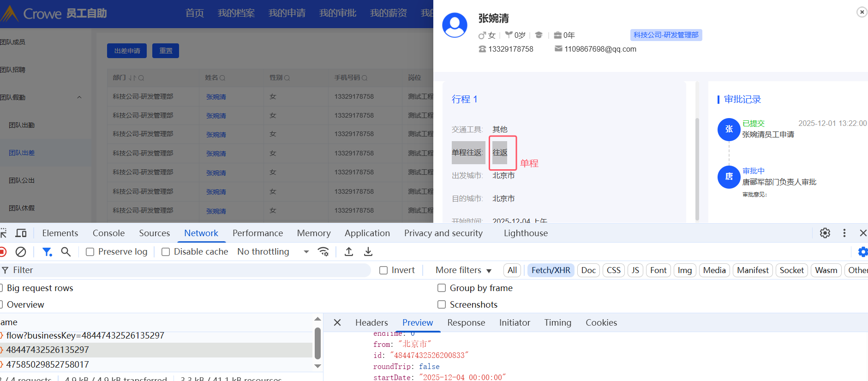Filter requests by CSS type

(613, 270)
